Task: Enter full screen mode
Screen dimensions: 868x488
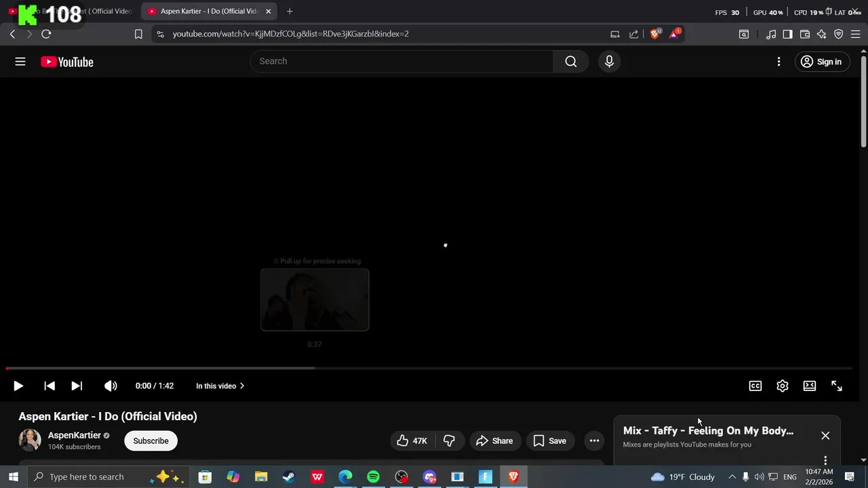Action: point(837,386)
